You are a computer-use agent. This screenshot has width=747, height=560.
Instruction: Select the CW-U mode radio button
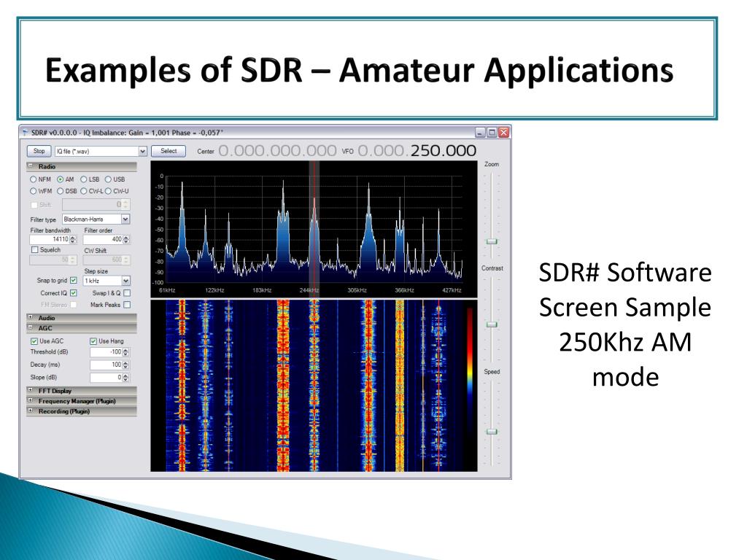pyautogui.click(x=108, y=191)
